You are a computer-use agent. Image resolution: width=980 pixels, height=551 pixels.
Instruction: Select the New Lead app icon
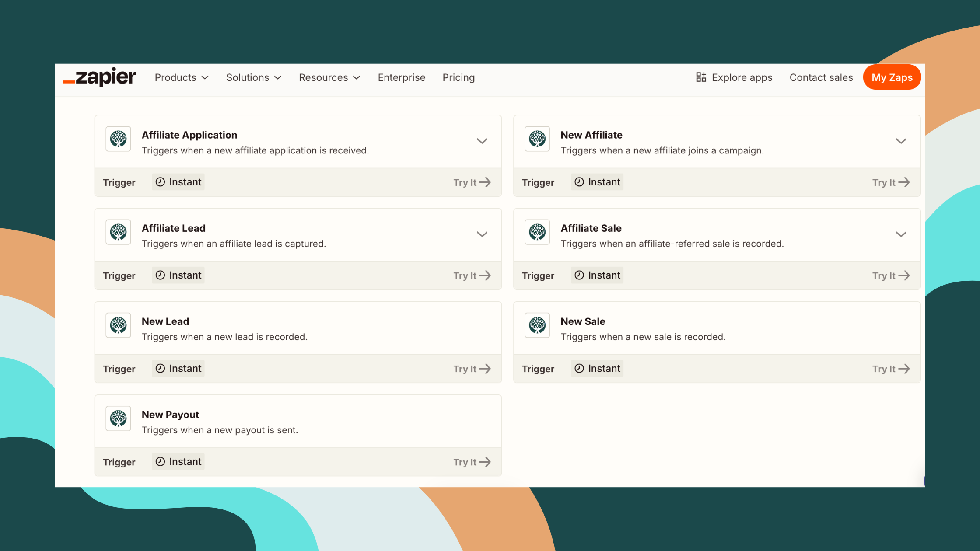[118, 325]
